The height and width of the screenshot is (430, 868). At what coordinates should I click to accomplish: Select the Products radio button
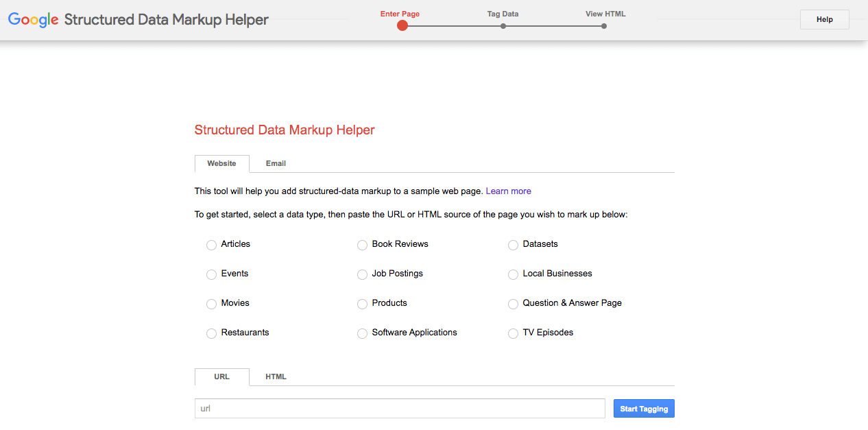[362, 304]
